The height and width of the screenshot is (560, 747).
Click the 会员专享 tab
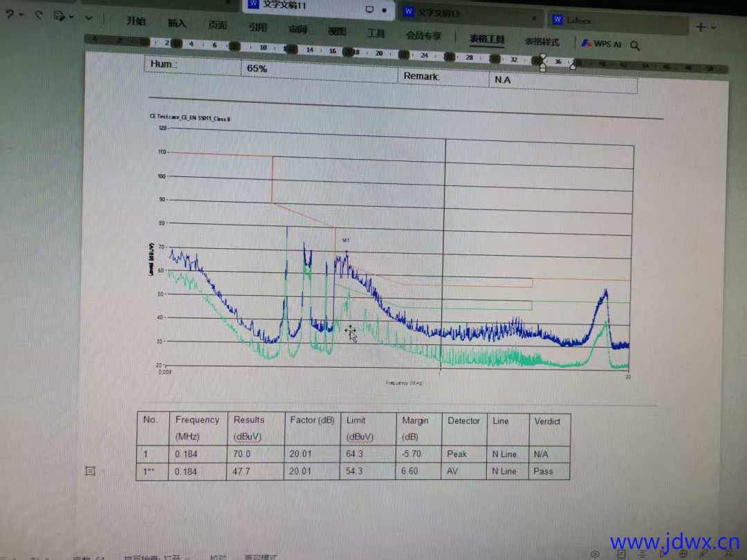423,35
